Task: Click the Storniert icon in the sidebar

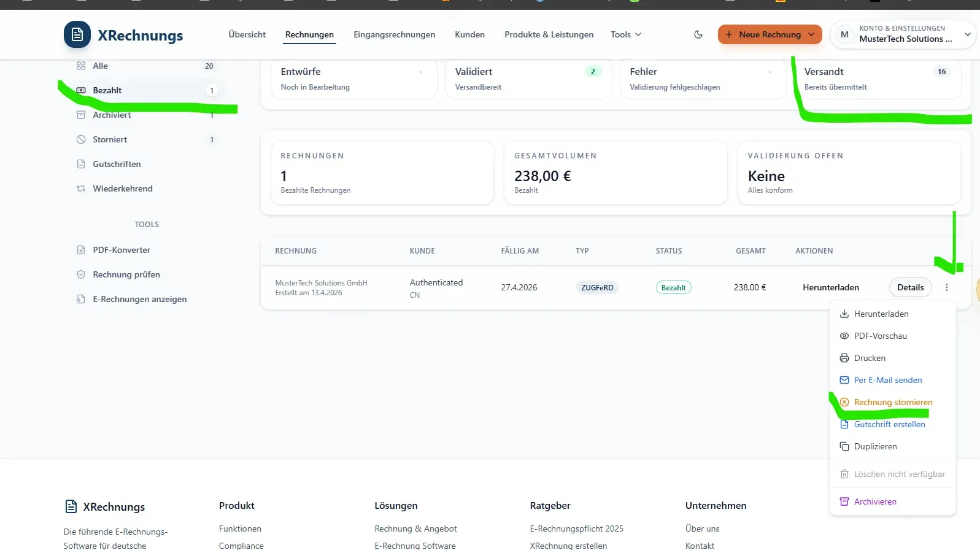Action: pyautogui.click(x=81, y=139)
